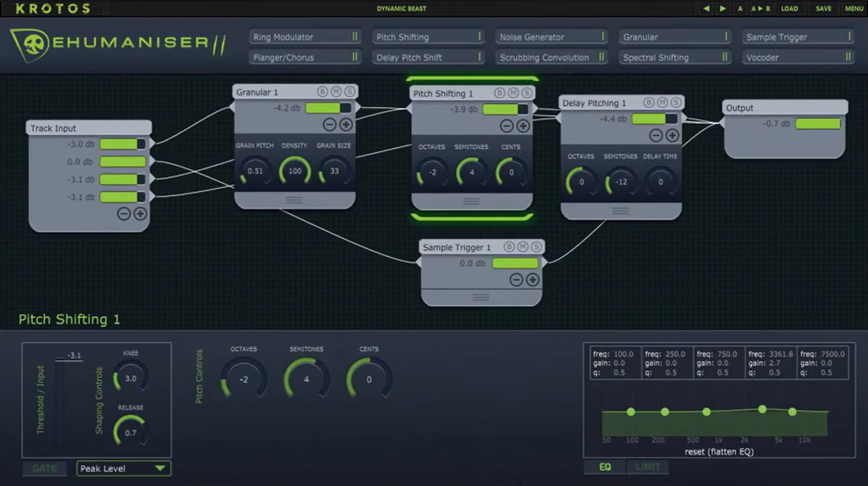868x486 pixels.
Task: Switch to the GATE tab
Action: (45, 468)
